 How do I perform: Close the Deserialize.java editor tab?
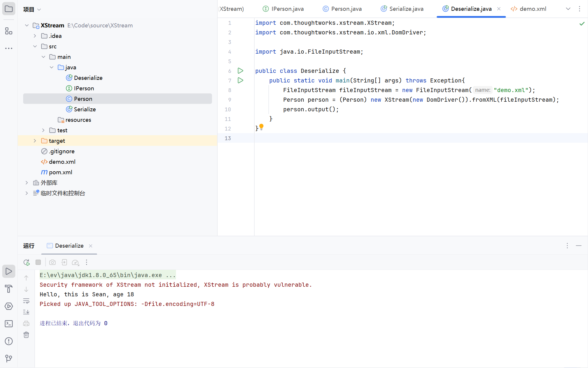tap(499, 9)
